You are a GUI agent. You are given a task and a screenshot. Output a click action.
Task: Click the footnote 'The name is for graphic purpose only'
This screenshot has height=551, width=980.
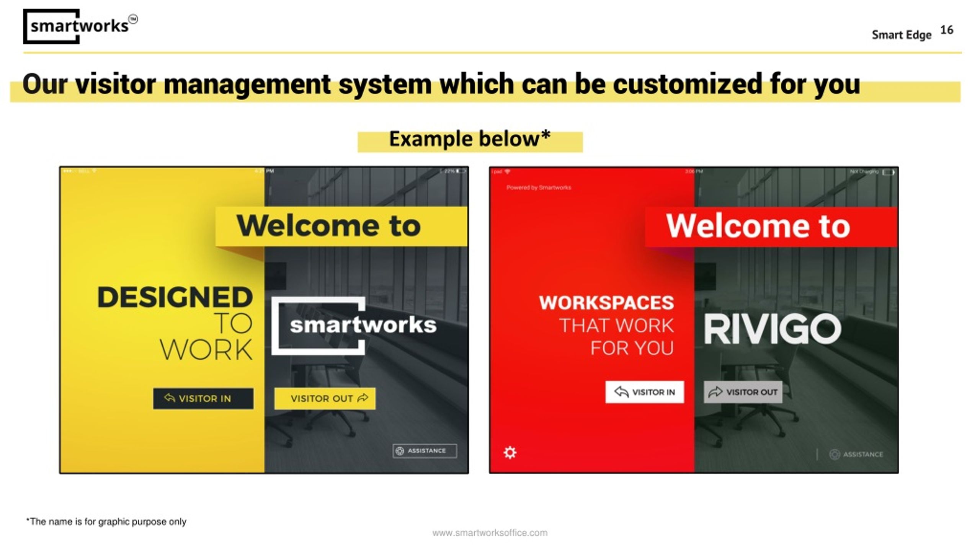point(106,522)
